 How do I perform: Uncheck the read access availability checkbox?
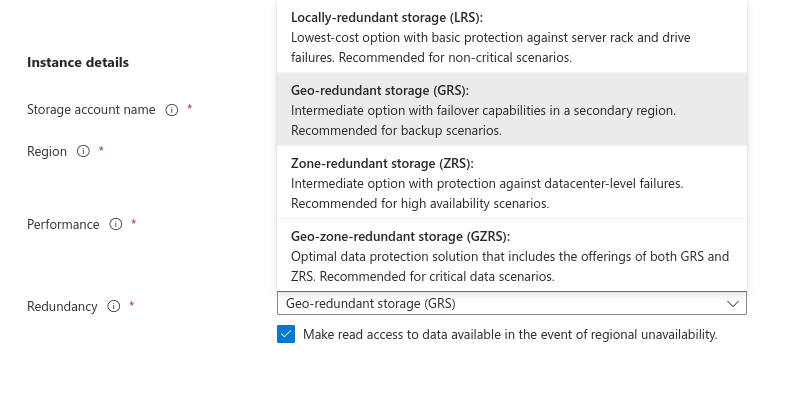click(286, 335)
